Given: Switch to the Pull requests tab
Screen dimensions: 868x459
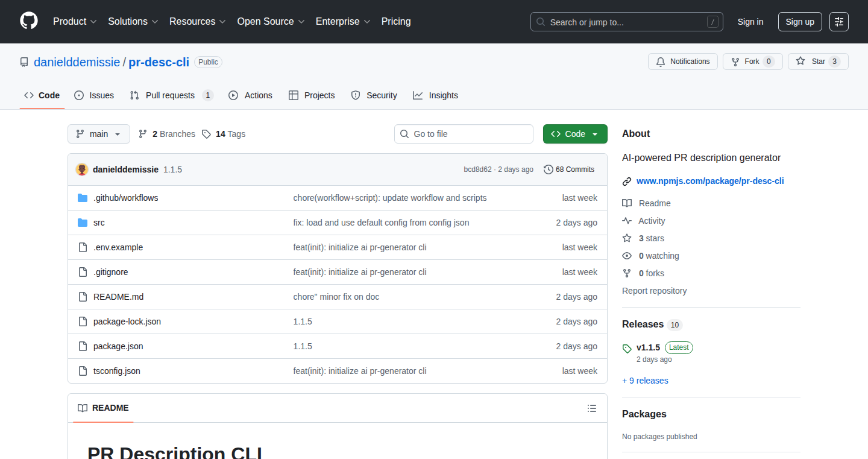Looking at the screenshot, I should 172,95.
